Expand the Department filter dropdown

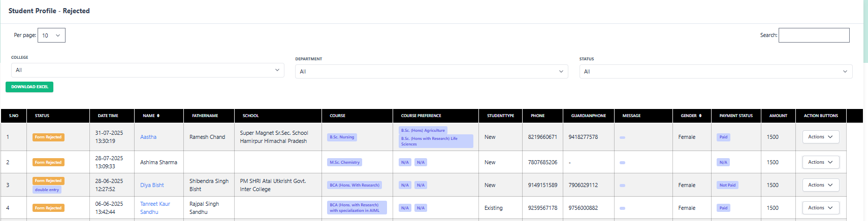[x=431, y=71]
